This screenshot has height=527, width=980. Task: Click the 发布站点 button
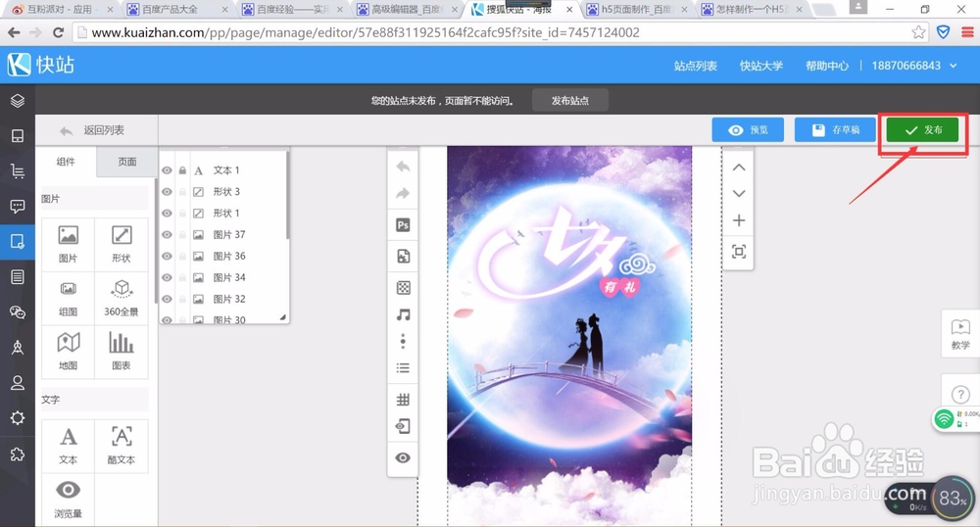570,101
